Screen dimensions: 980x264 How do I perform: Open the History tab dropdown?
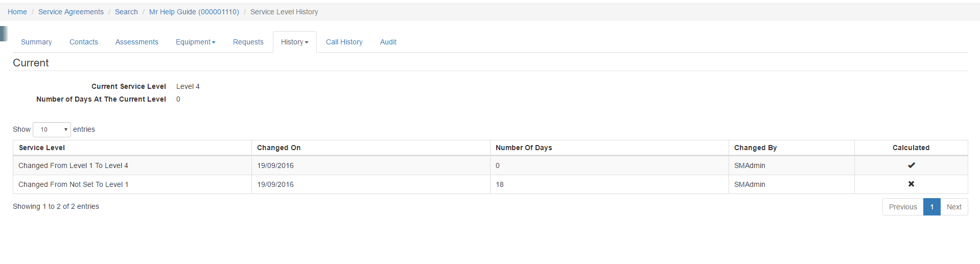click(x=294, y=42)
